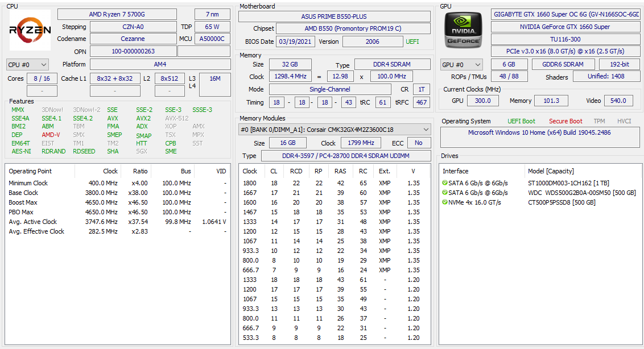Click the NVIDIA GeForce logo
The height and width of the screenshot is (349, 644).
[463, 30]
